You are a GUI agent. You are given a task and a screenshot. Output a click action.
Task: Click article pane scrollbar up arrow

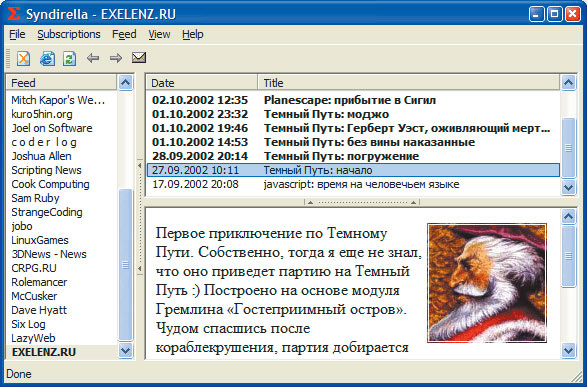point(568,216)
